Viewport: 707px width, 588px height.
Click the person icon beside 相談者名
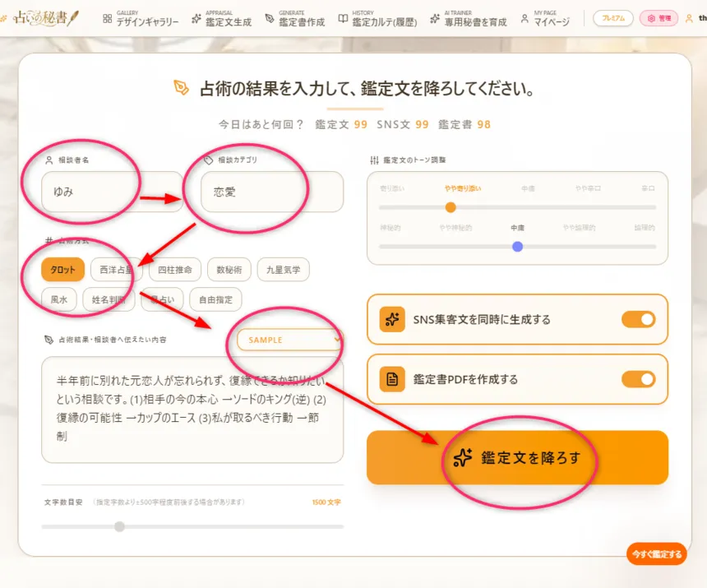click(49, 160)
